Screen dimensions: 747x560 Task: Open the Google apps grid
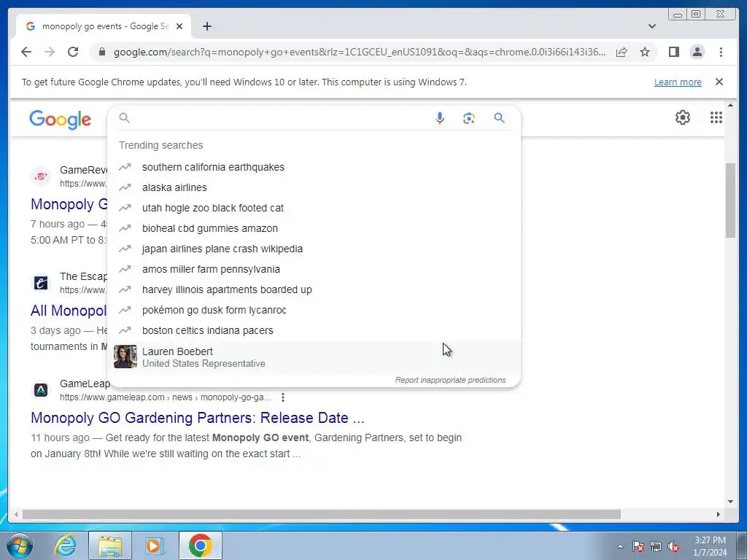tap(716, 117)
